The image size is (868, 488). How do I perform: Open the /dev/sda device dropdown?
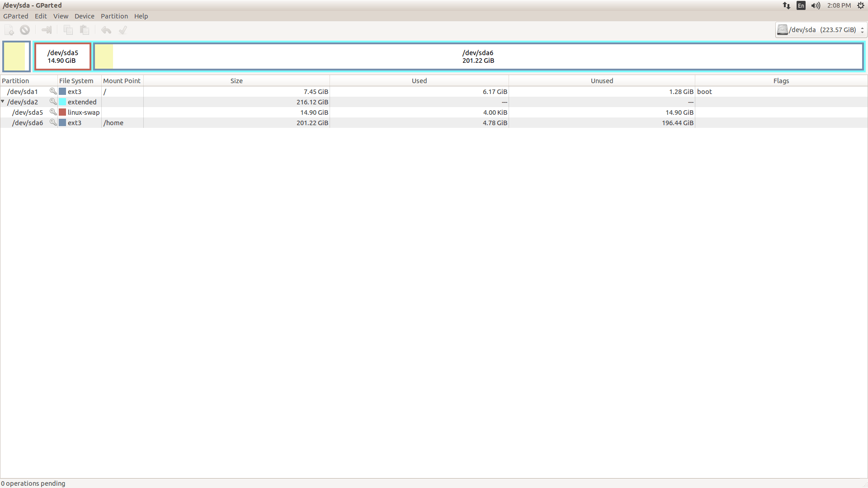click(821, 30)
